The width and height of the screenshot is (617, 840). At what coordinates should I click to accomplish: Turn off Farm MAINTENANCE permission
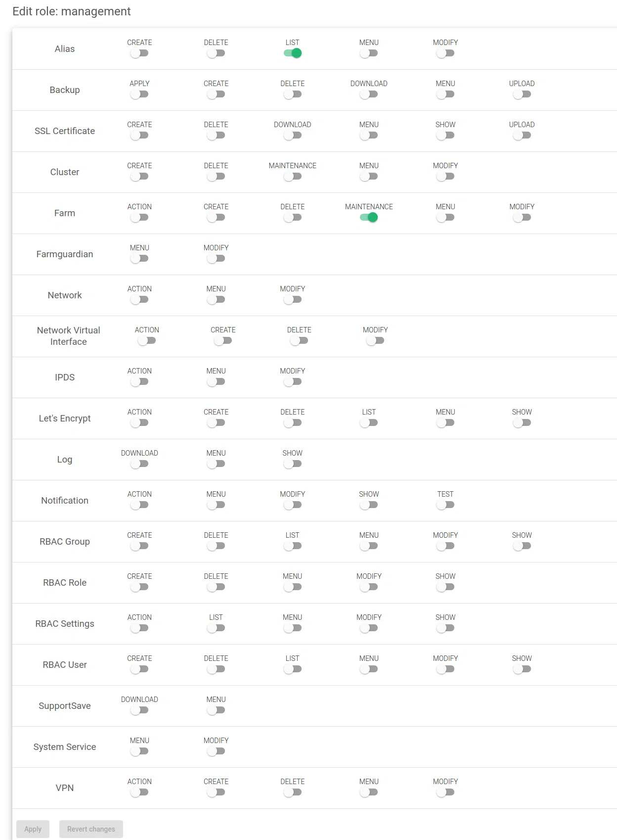[x=369, y=218]
